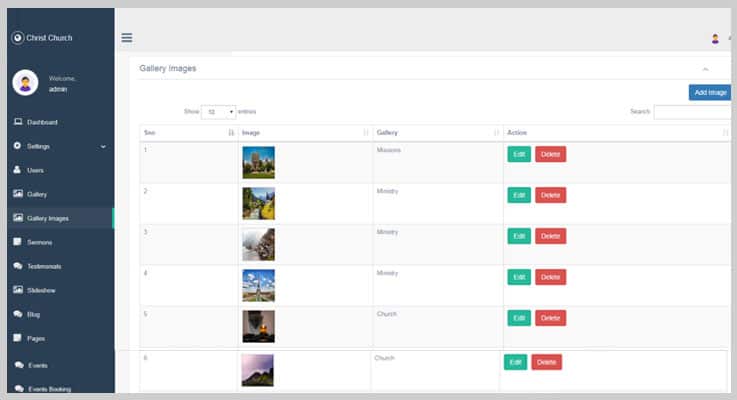Collapse the Gallery Images panel chevron
This screenshot has width=737, height=400.
click(x=705, y=69)
